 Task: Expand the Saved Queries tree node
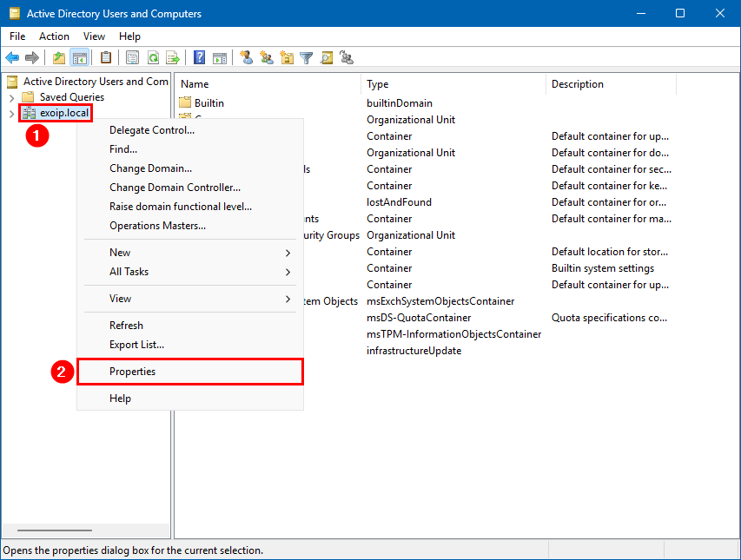12,98
